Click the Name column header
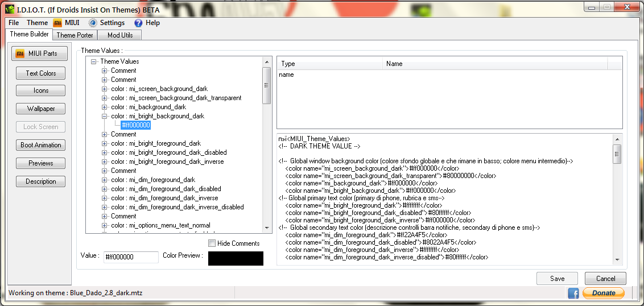 [495, 64]
